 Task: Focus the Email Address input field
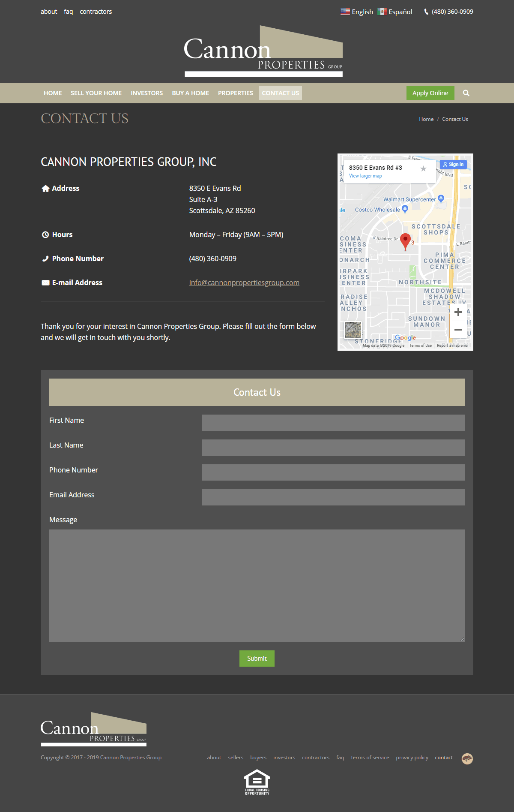pyautogui.click(x=333, y=497)
